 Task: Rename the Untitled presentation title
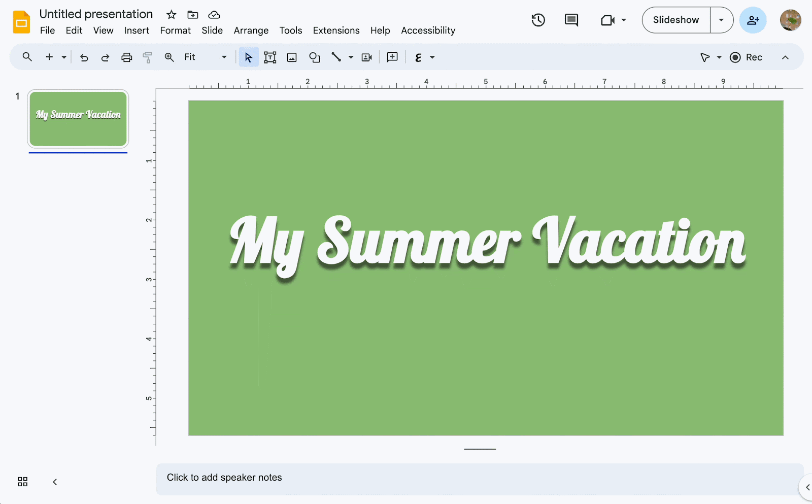point(96,14)
